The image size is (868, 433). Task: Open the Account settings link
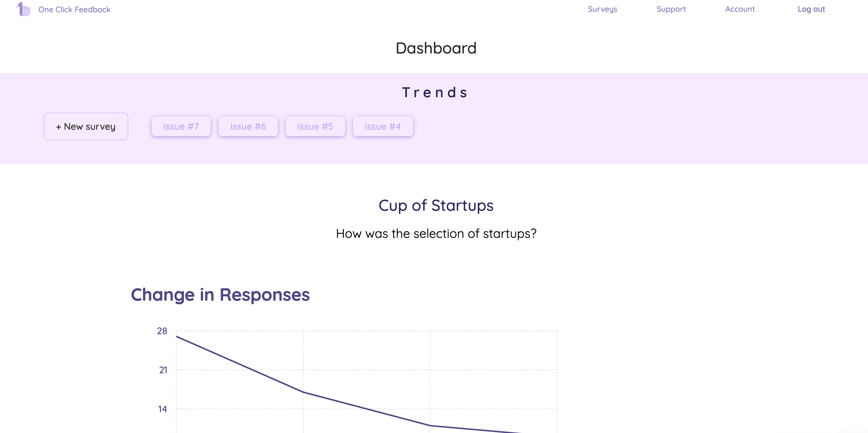(740, 9)
